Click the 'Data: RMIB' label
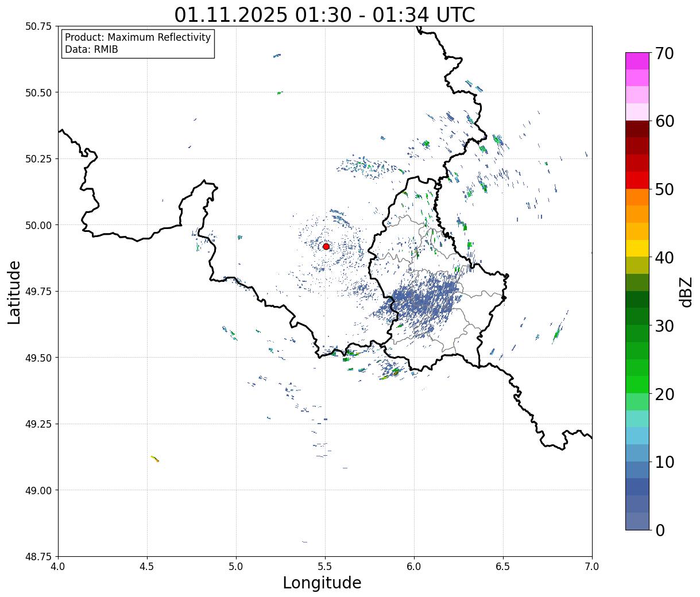The height and width of the screenshot is (597, 700). (91, 49)
